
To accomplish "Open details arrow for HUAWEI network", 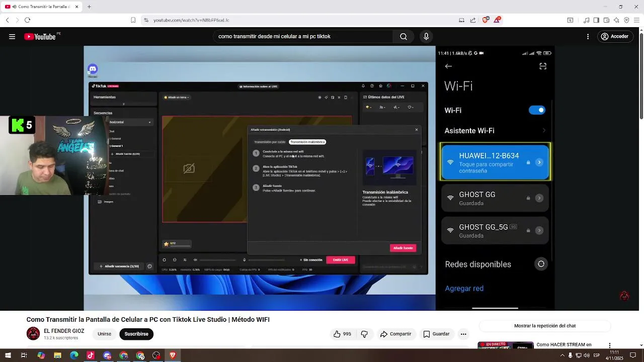I will [539, 162].
